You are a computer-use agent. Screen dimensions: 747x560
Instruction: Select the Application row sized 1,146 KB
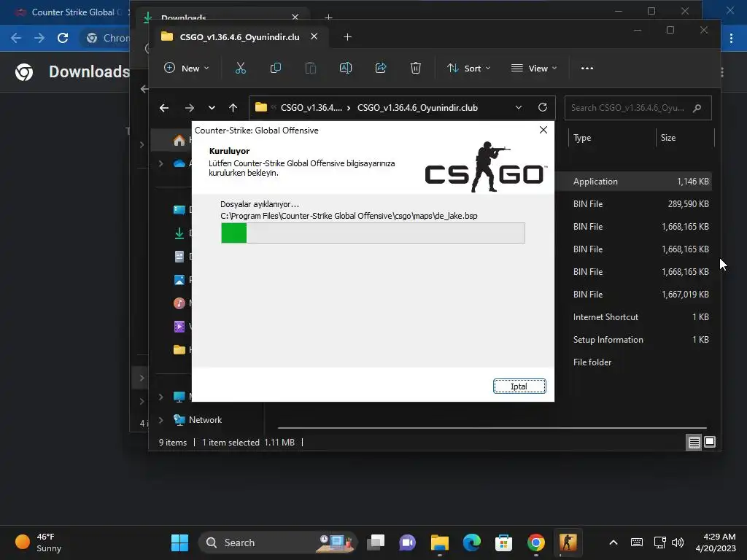tap(633, 182)
